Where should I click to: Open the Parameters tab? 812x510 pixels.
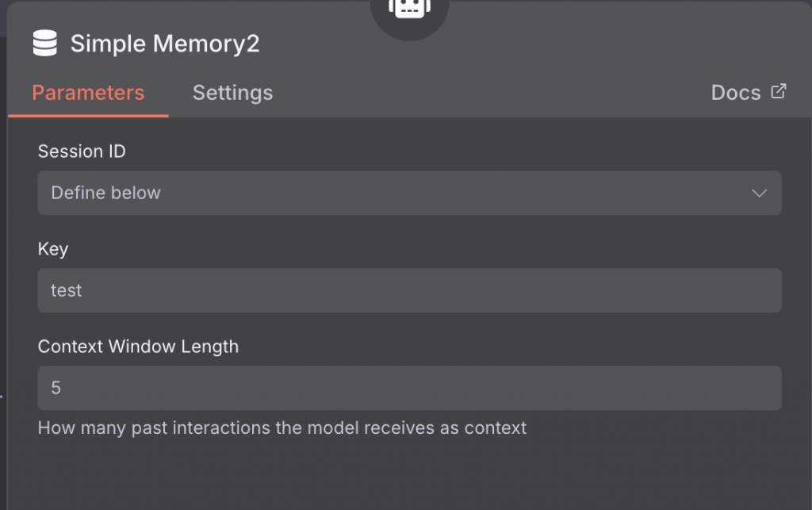pos(88,93)
